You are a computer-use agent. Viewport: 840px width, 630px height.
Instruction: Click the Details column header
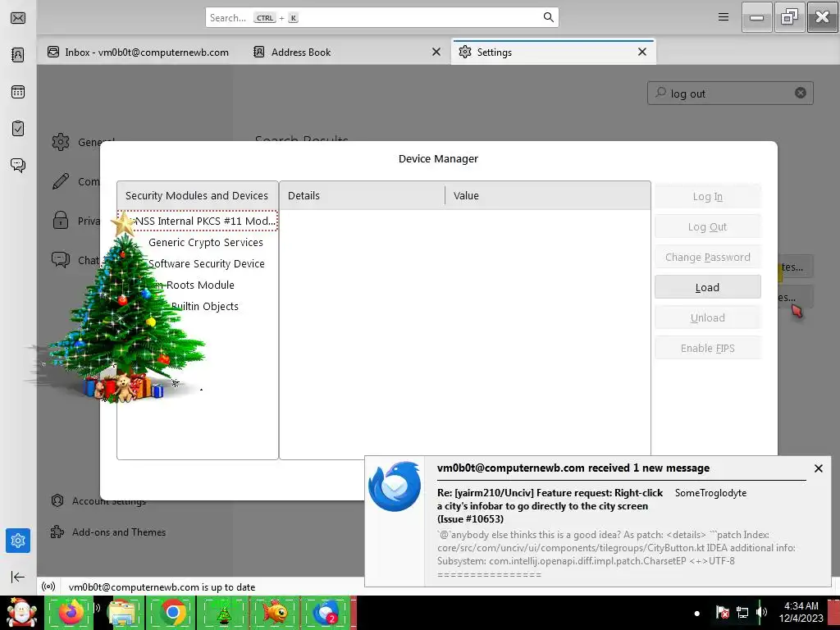point(362,195)
